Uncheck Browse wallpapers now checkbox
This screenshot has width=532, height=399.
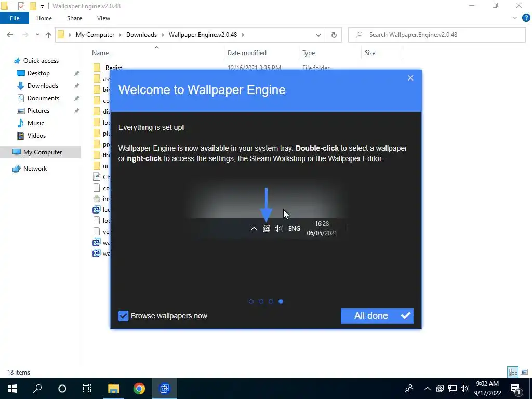123,316
